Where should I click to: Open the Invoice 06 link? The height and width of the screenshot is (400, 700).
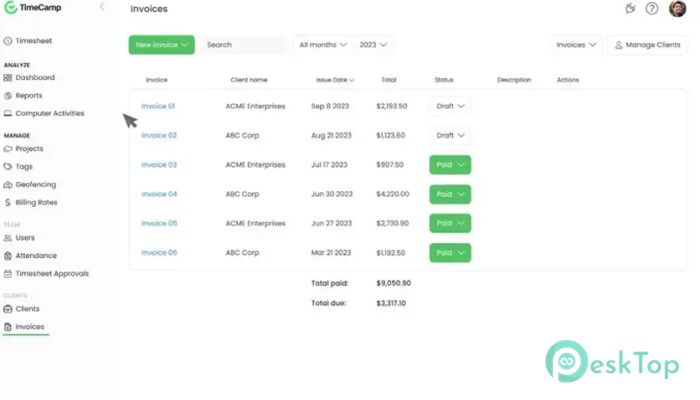pos(159,253)
